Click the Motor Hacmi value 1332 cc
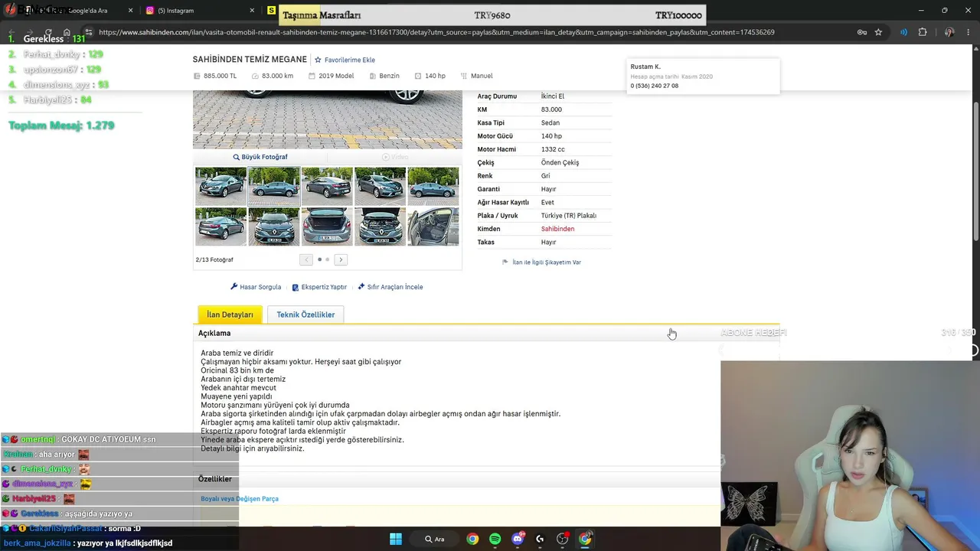 tap(553, 149)
